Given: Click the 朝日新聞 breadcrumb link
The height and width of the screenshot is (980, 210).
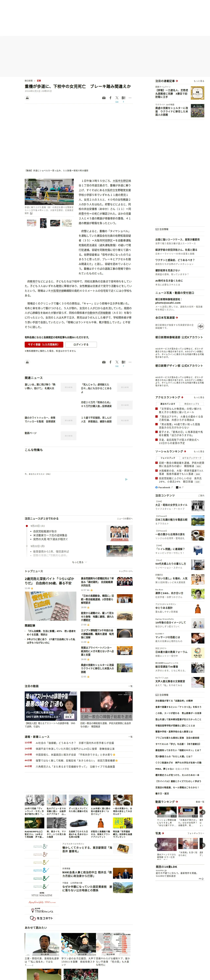Looking at the screenshot, I should coord(29,81).
